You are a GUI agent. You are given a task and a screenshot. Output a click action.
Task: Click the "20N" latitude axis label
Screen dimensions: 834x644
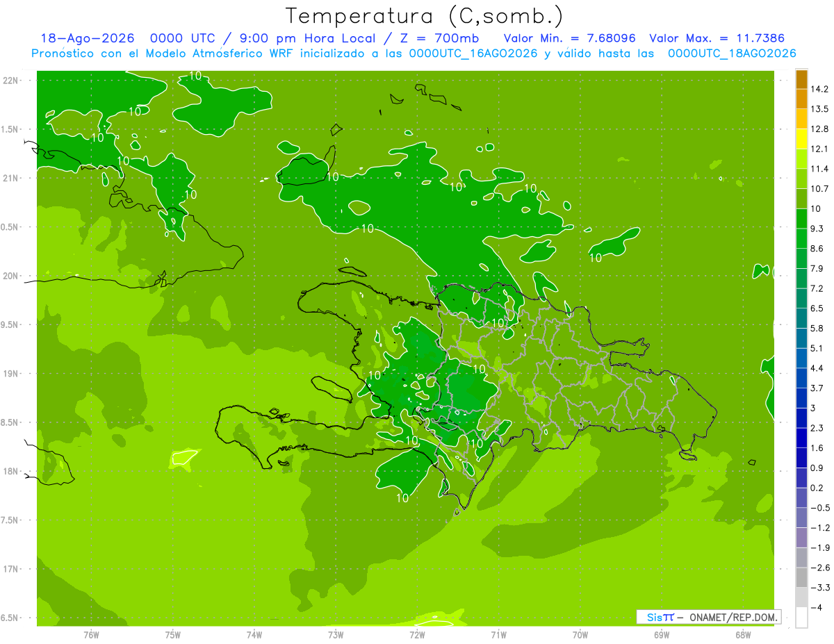11,276
